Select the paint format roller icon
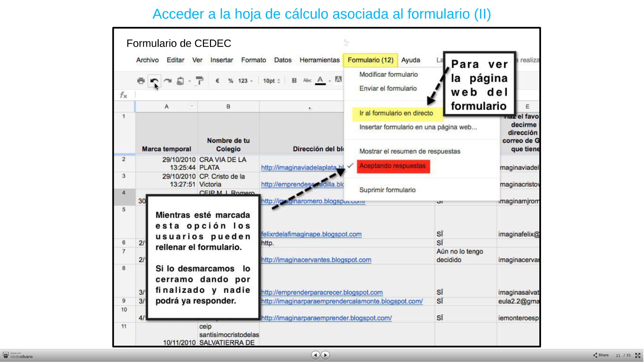 pyautogui.click(x=199, y=81)
